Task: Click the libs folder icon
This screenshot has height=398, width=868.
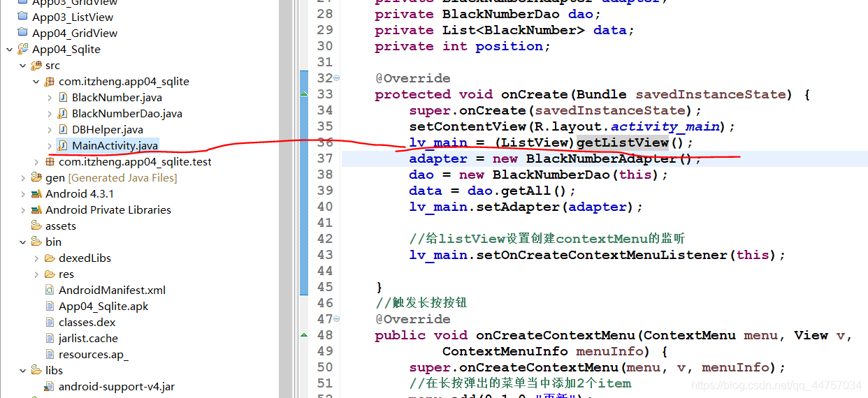Action: (36, 370)
